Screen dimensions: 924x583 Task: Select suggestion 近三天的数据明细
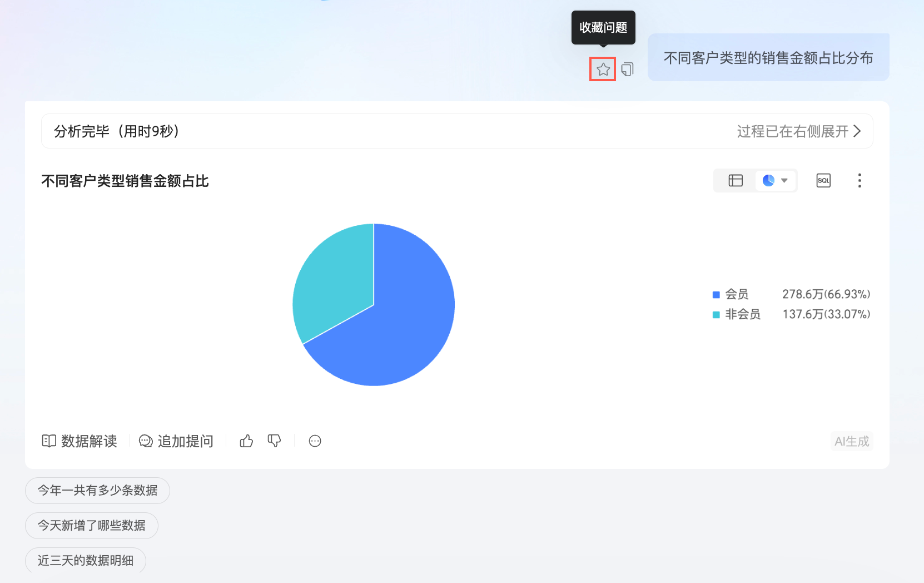86,561
